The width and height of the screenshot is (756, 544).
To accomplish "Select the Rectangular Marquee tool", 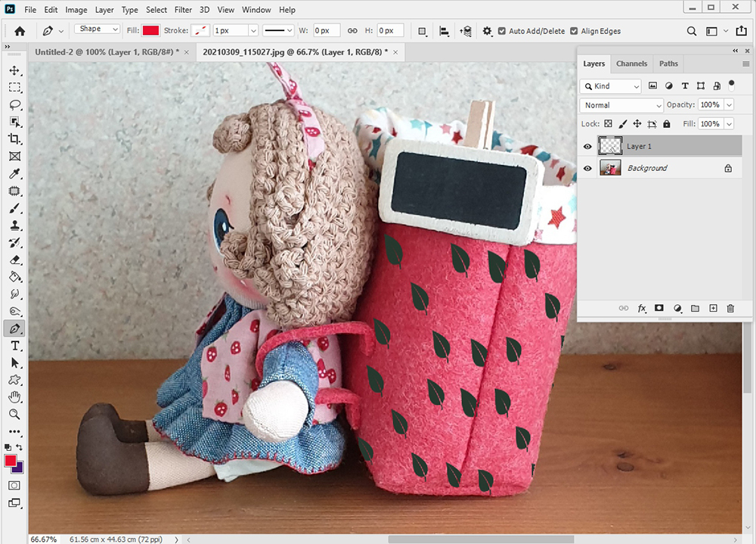I will 14,87.
